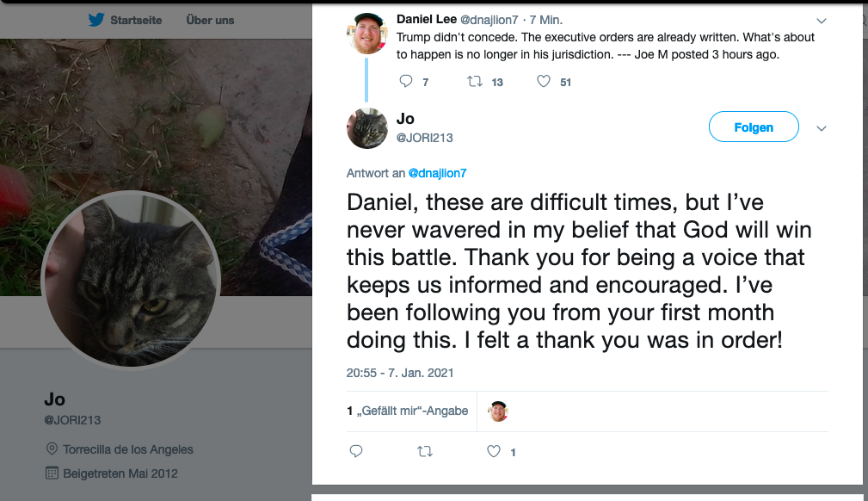Retweet Jo's tweet
This screenshot has width=868, height=501.
(424, 451)
